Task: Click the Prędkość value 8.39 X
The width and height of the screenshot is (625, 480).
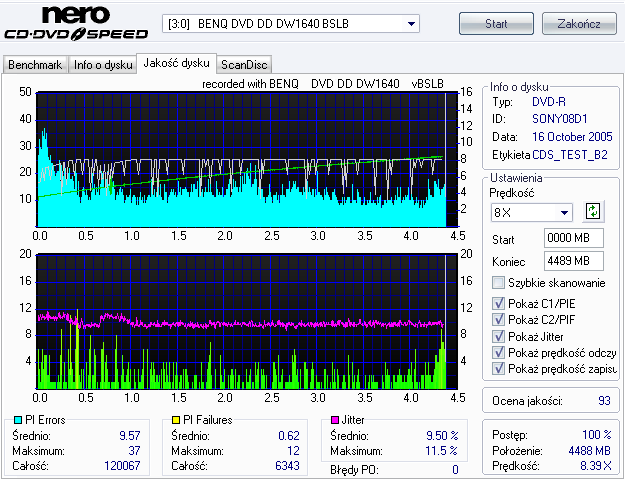Action: tap(596, 466)
